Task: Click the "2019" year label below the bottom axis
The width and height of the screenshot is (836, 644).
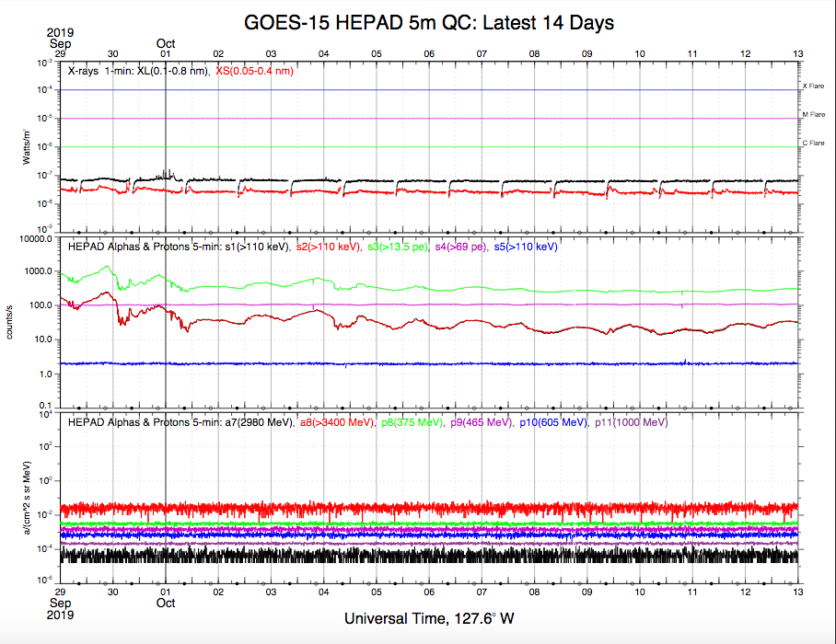Action: (60, 615)
